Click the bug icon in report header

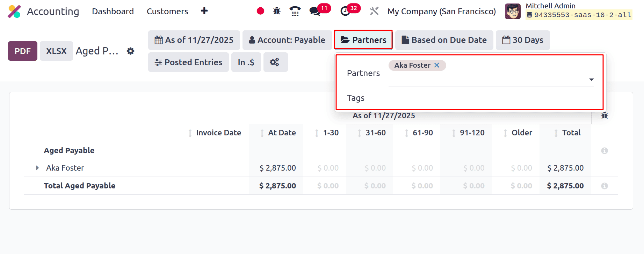(605, 115)
